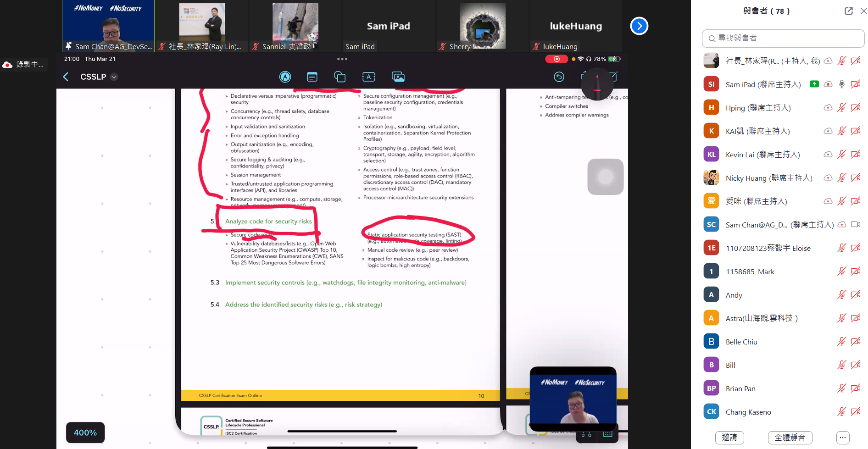Click the 全體靜音 mute all button
The width and height of the screenshot is (868, 449).
tap(790, 438)
